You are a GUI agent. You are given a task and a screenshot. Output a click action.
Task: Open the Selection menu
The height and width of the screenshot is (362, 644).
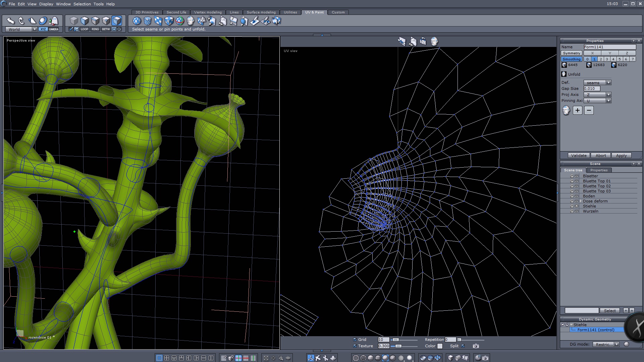(x=82, y=4)
